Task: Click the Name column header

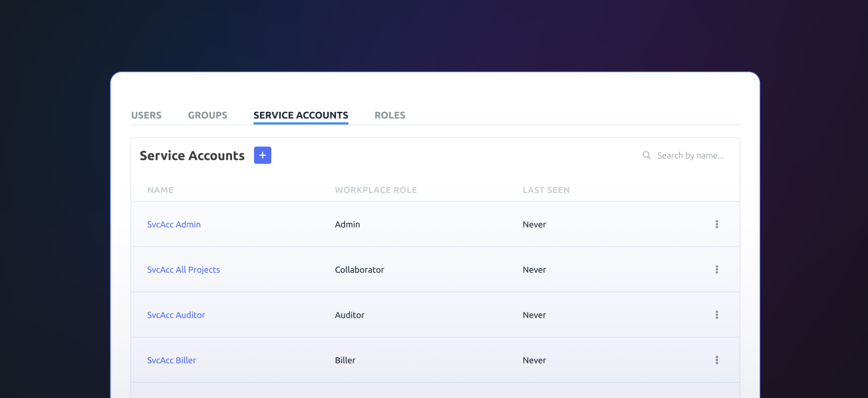Action: (160, 190)
